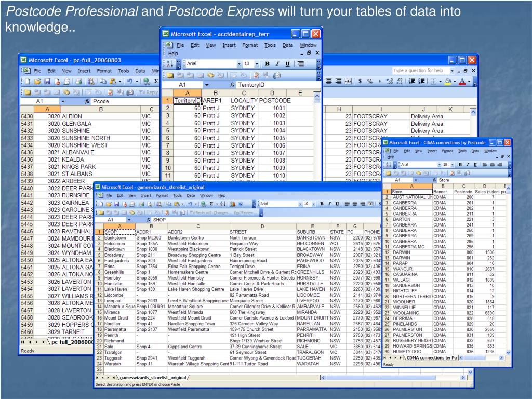
Task: Open Format menu in accidentalrep_terr window
Action: pos(250,45)
